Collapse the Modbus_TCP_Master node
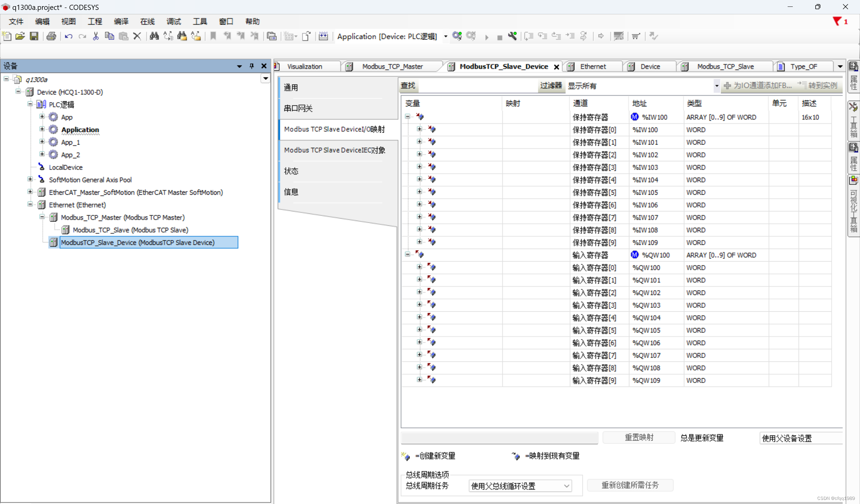Image resolution: width=860 pixels, height=504 pixels. coord(42,217)
